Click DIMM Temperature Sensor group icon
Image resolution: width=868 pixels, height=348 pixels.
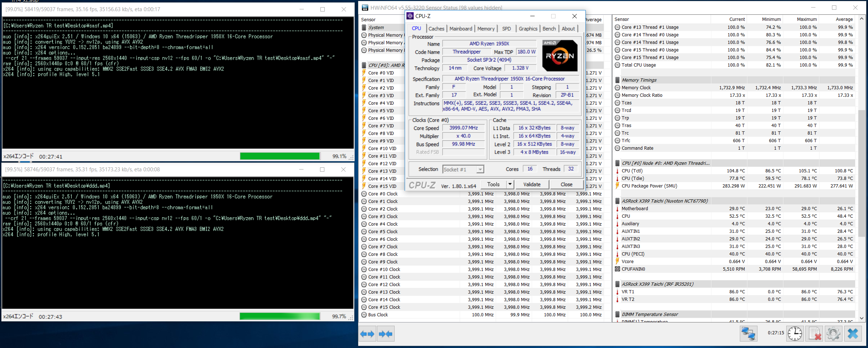617,315
